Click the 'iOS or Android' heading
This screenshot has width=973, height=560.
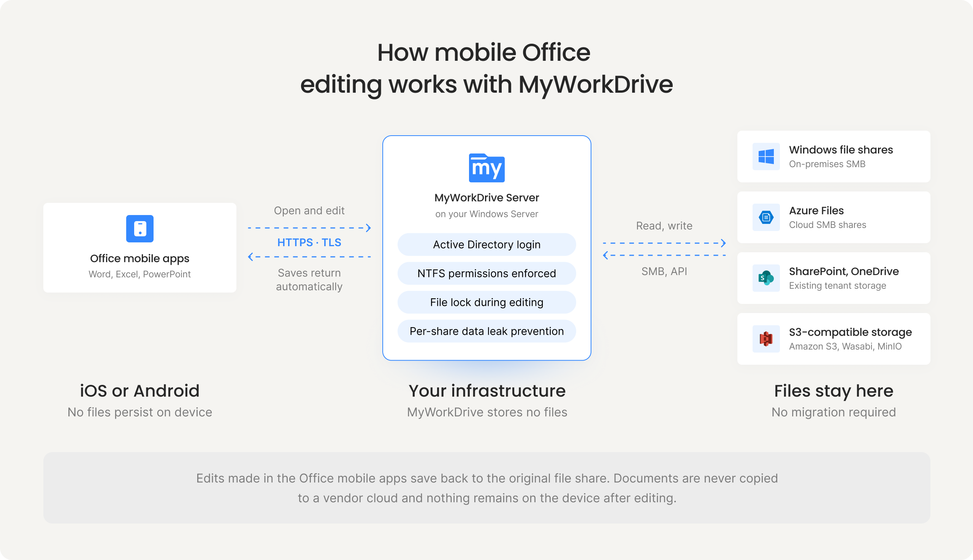coord(139,391)
